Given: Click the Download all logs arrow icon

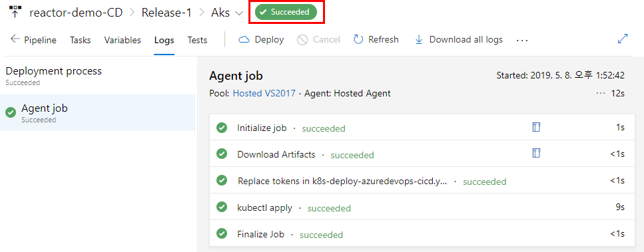Looking at the screenshot, I should (x=419, y=39).
